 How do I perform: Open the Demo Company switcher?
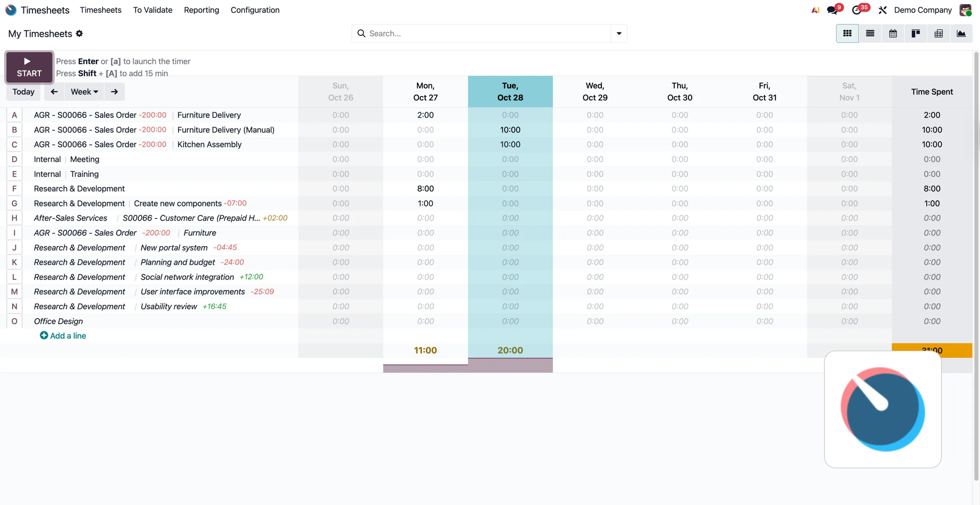click(x=923, y=10)
